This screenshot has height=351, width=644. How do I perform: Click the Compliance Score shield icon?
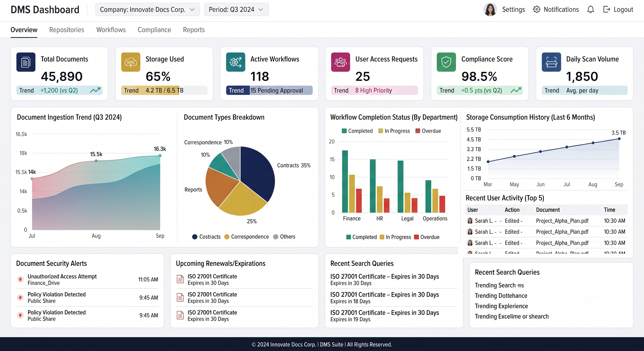pos(446,62)
